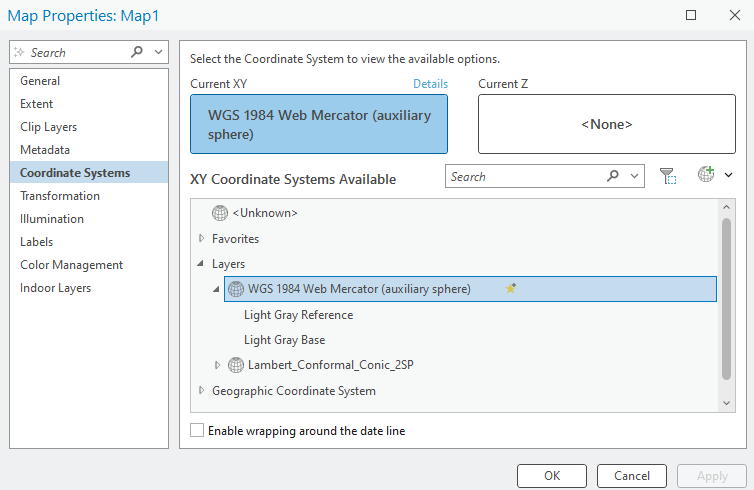The width and height of the screenshot is (754, 490).
Task: Select the Current Z <None> box
Action: coord(606,124)
